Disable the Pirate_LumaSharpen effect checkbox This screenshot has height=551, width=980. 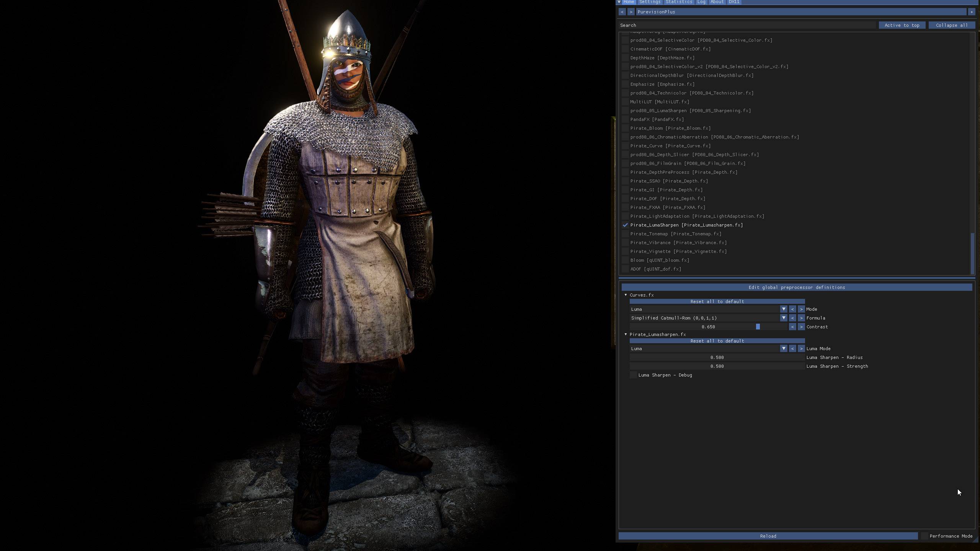click(625, 225)
